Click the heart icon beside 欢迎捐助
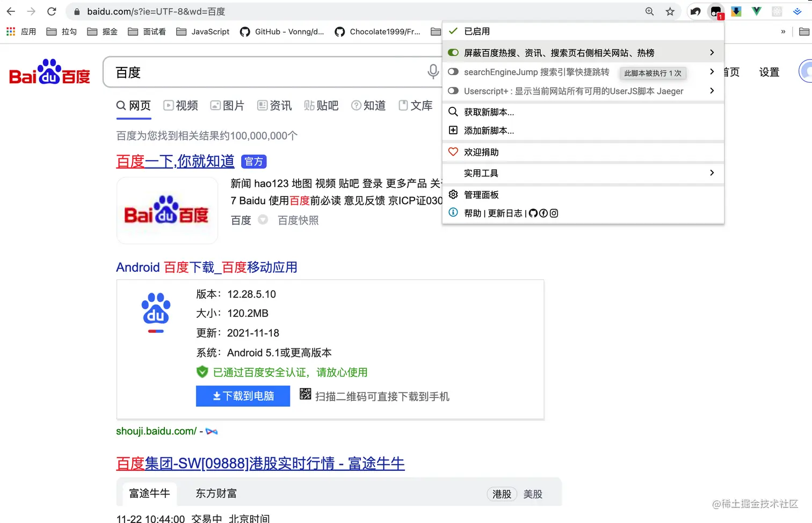The image size is (812, 523). click(x=453, y=152)
